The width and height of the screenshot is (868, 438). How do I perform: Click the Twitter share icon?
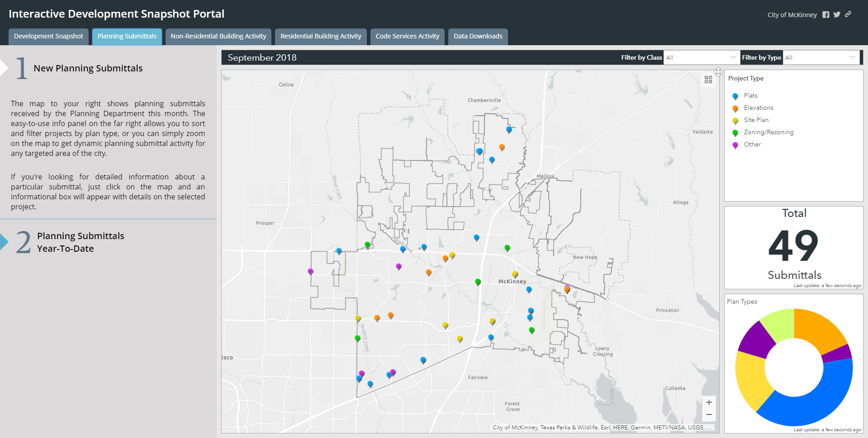[x=837, y=15]
